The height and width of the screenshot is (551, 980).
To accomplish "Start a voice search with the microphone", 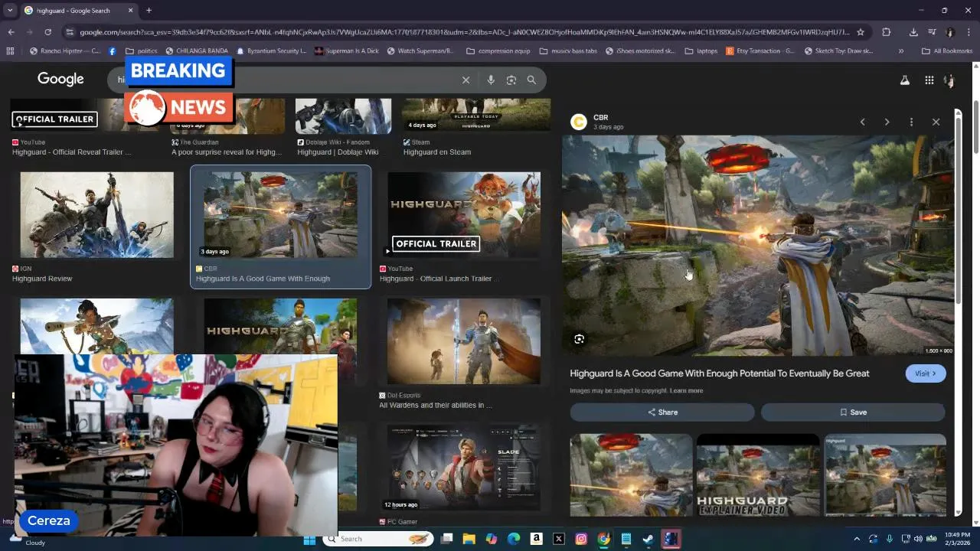I will (491, 80).
